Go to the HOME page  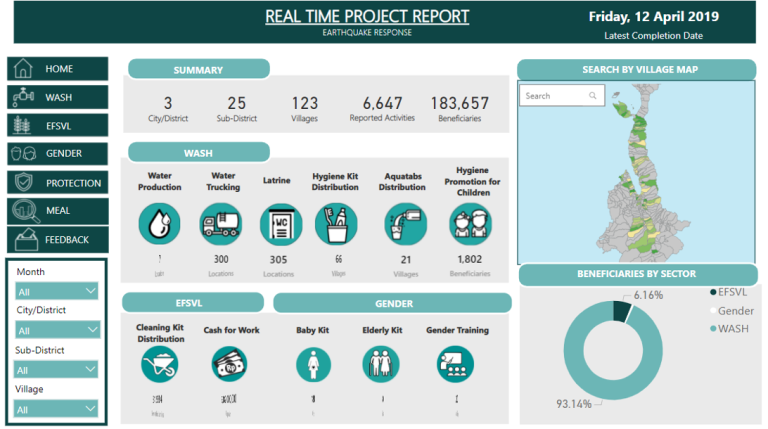click(x=57, y=69)
